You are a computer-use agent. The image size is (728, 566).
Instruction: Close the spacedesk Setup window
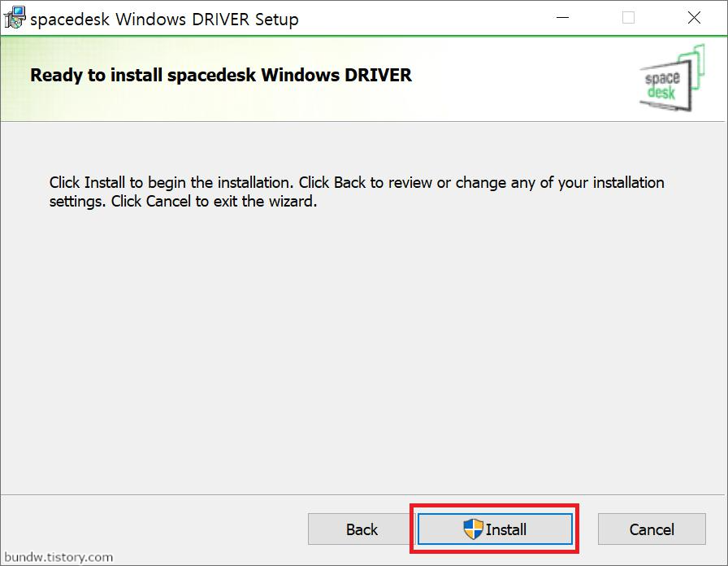(694, 18)
